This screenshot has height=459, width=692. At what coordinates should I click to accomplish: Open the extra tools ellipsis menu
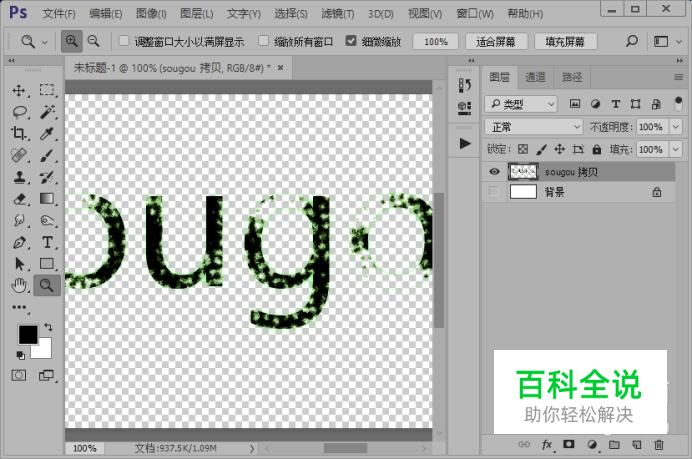[x=19, y=307]
